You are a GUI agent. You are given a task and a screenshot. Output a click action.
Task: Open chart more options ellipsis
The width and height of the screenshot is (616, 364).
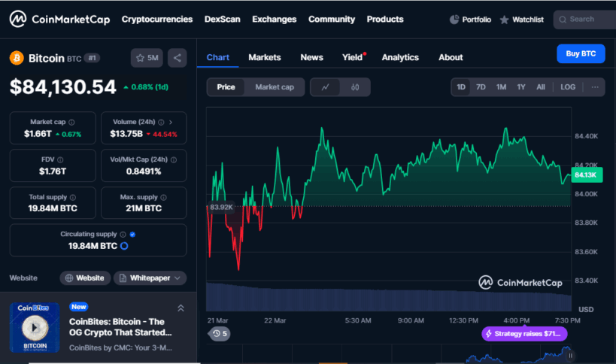point(595,87)
